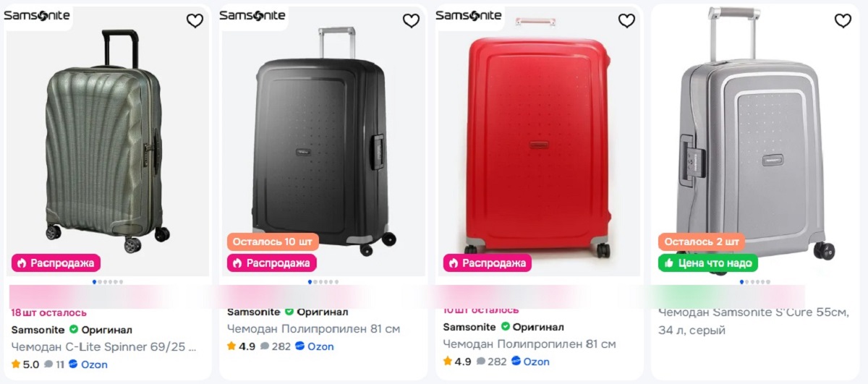This screenshot has height=384, width=868.
Task: Favorite the grey S'Cure suitcase
Action: [x=843, y=21]
